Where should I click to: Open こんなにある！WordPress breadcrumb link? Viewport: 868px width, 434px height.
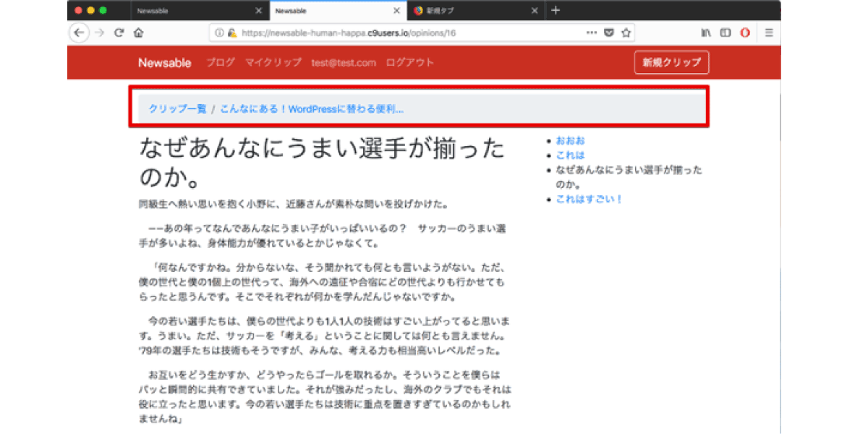tap(312, 109)
